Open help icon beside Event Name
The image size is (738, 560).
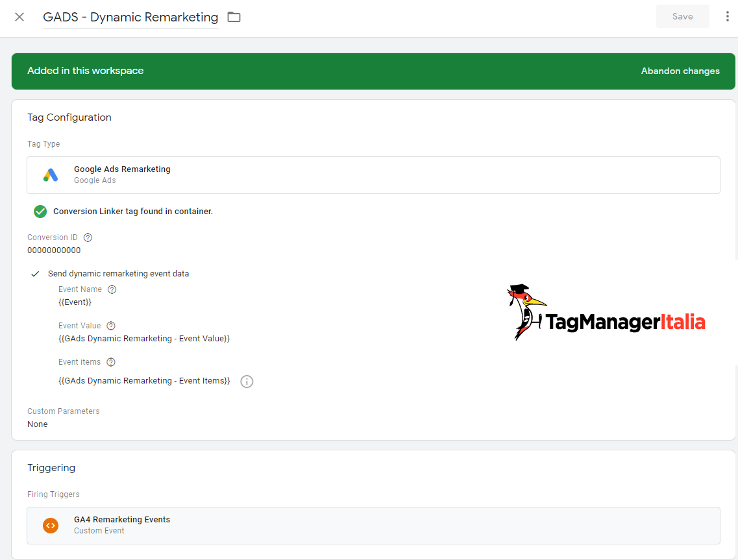pos(112,289)
